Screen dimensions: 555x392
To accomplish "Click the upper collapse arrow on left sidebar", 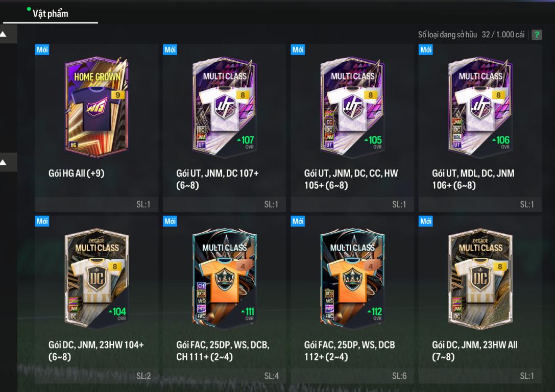I will pyautogui.click(x=4, y=34).
